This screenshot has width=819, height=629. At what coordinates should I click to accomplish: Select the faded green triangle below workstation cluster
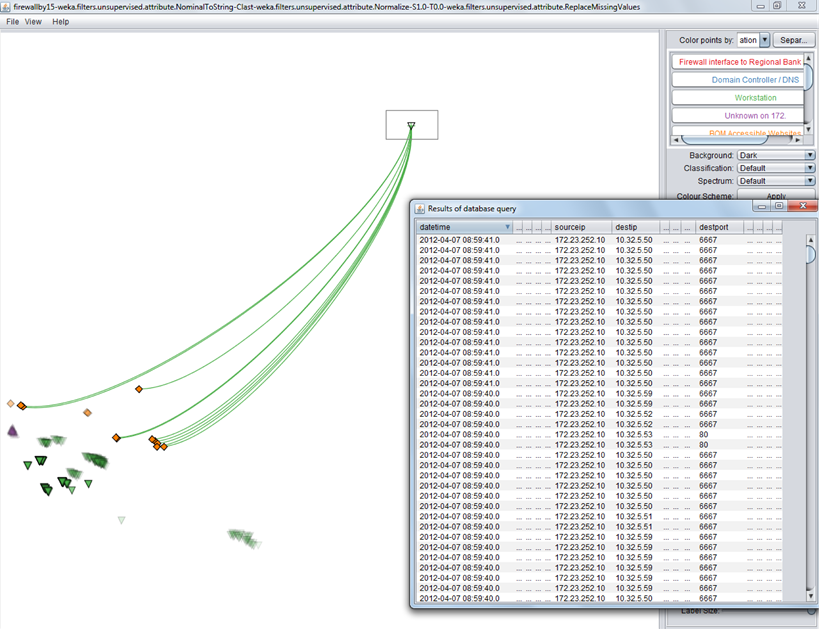121,520
